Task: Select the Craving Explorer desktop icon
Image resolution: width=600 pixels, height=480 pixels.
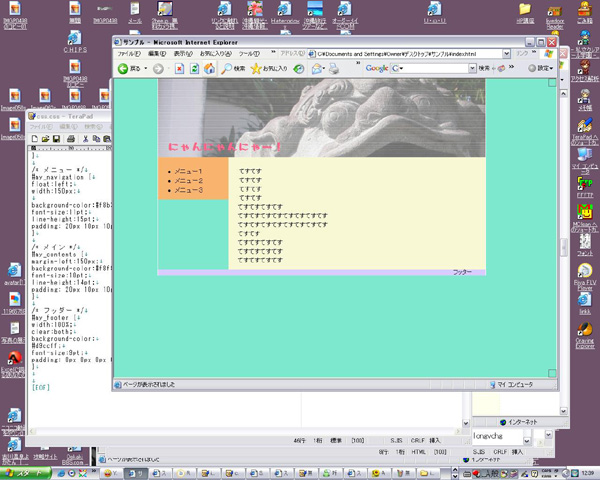Action: 585,335
